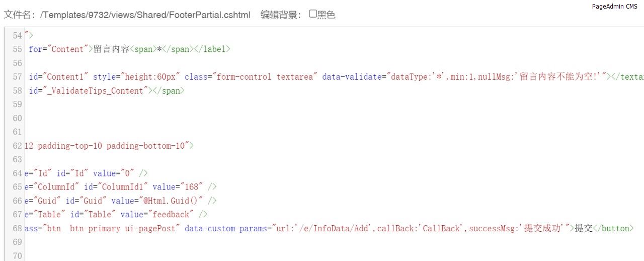Click line number 57 in gutter

pyautogui.click(x=17, y=77)
